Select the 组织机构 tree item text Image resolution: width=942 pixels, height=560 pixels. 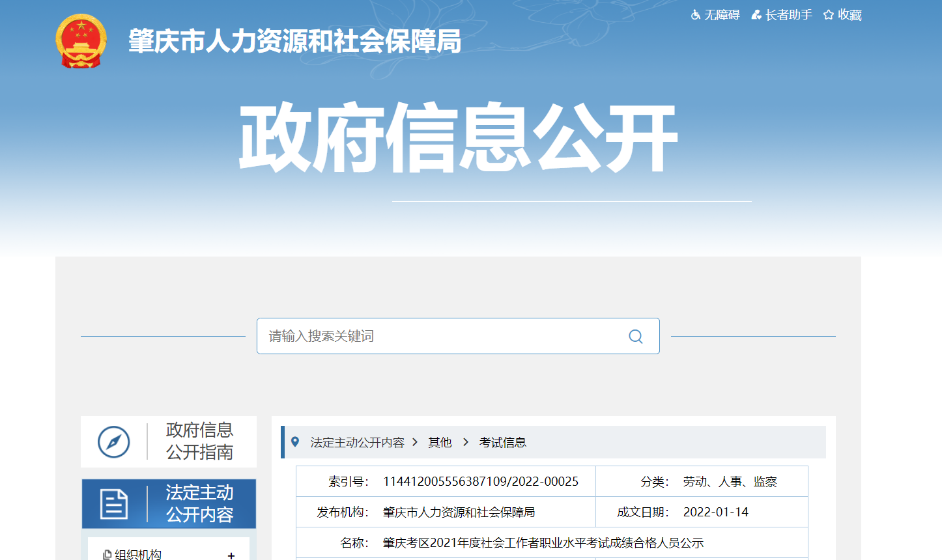138,555
